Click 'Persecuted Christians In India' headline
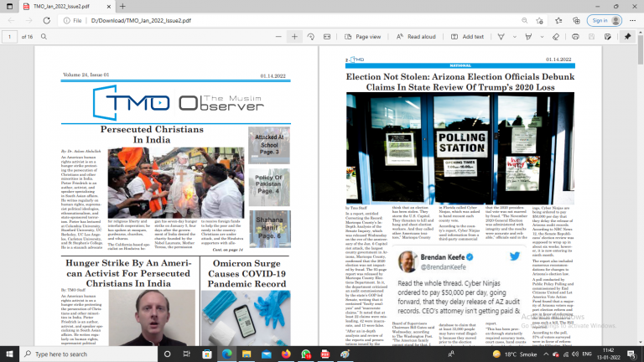This screenshot has width=644, height=362. pos(152,135)
